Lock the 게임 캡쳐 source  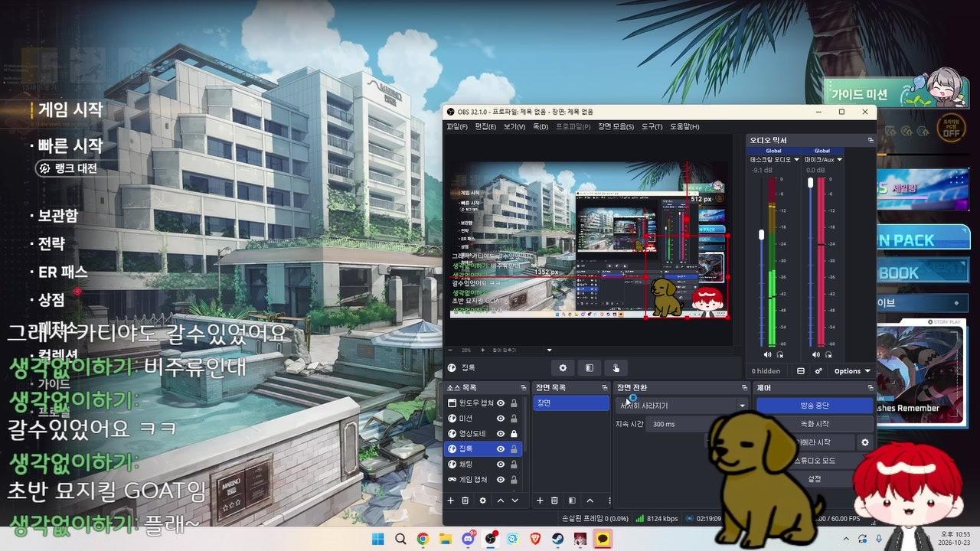point(514,480)
